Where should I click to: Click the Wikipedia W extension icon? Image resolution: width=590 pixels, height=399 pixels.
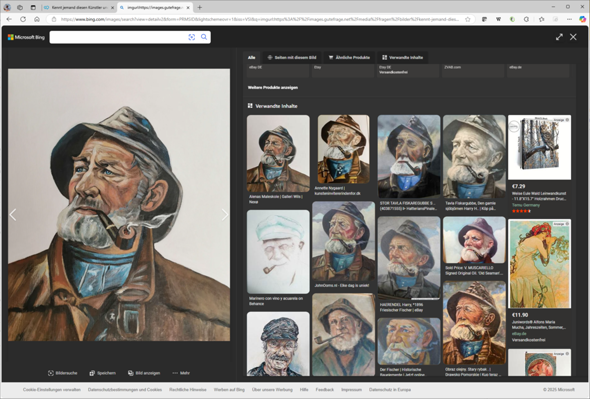pyautogui.click(x=498, y=19)
